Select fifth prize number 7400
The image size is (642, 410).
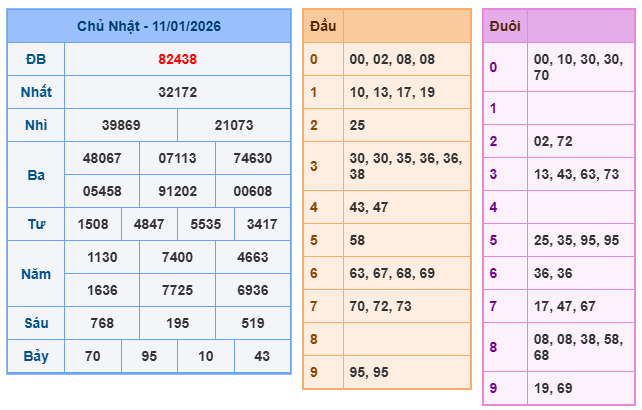[x=177, y=257]
